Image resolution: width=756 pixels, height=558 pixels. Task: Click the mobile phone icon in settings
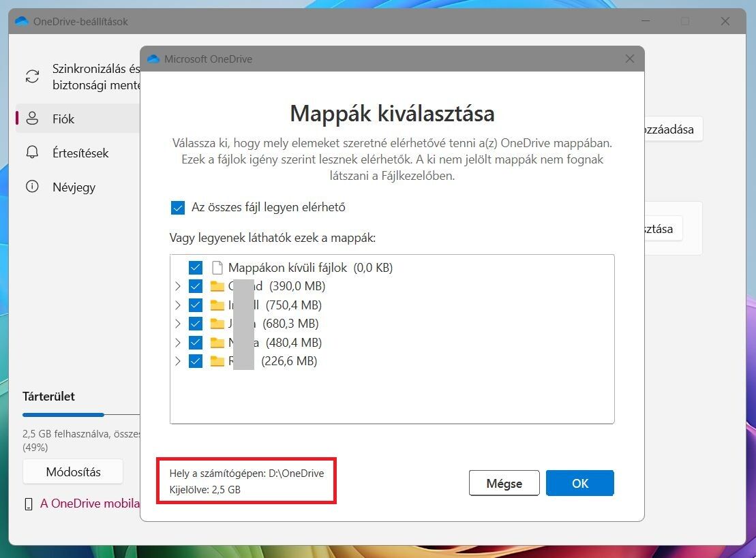pos(29,504)
